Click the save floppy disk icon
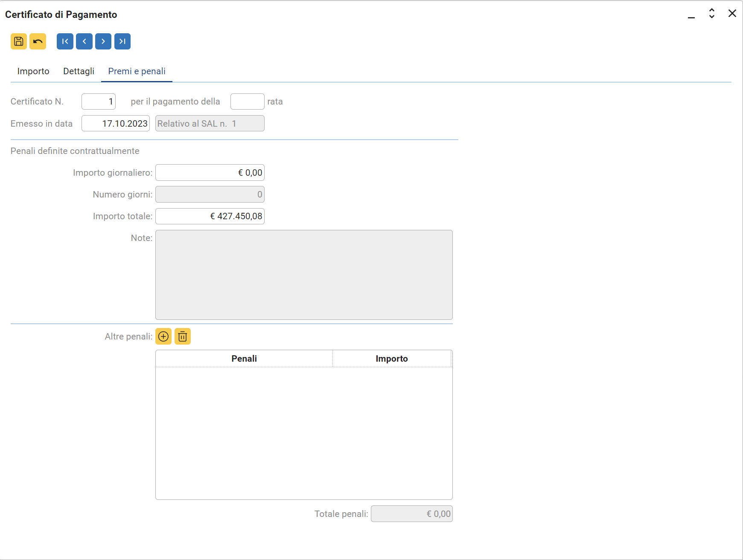 point(19,41)
